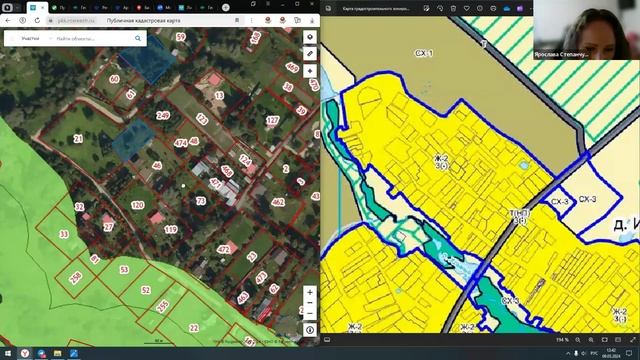The height and width of the screenshot is (360, 640).
Task: Select parcel 73 on the map
Action: (201, 201)
